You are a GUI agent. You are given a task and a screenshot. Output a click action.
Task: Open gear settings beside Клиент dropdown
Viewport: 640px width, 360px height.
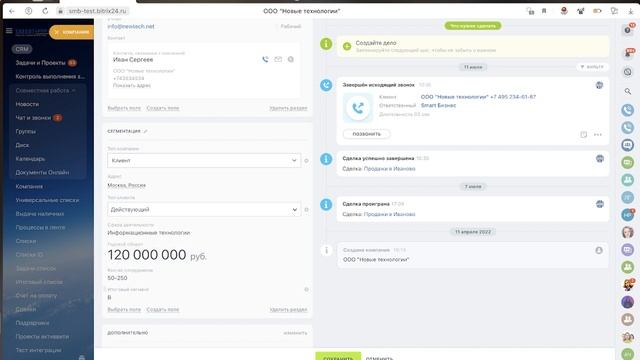(x=307, y=161)
